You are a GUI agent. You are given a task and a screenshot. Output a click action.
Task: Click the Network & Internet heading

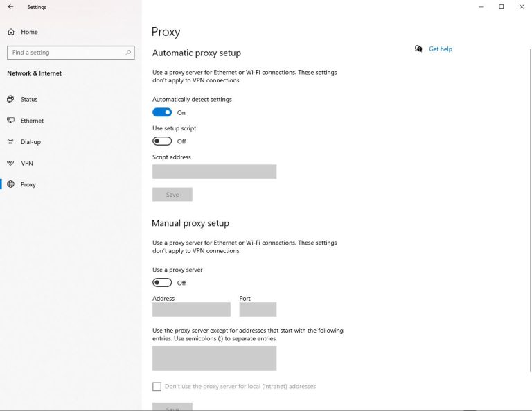tap(34, 73)
